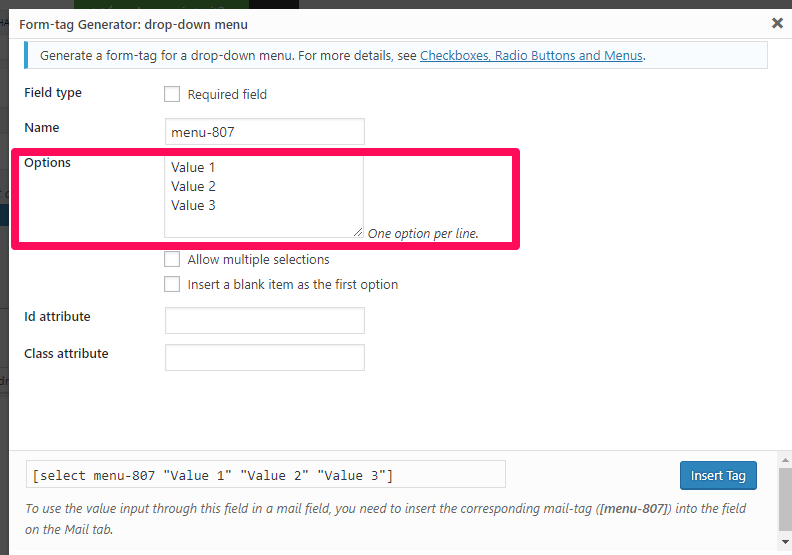Click the Name input containing menu-807
This screenshot has height=555, width=792.
click(x=265, y=132)
